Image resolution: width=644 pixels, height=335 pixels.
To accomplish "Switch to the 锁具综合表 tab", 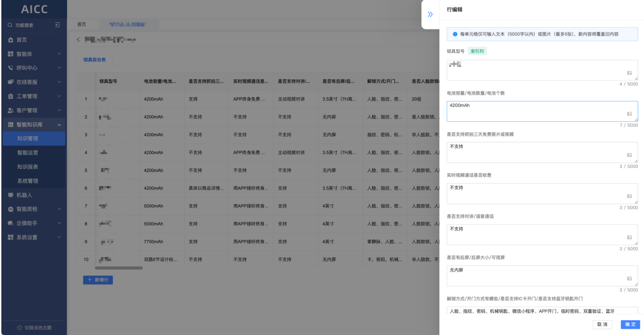I will coord(95,59).
